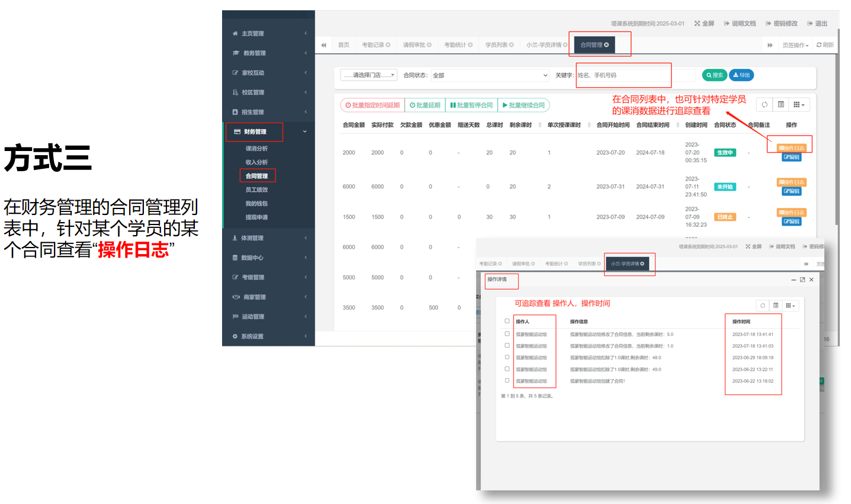
Task: Select the checkbox for the 创建了合同 log entry
Action: pos(507,381)
